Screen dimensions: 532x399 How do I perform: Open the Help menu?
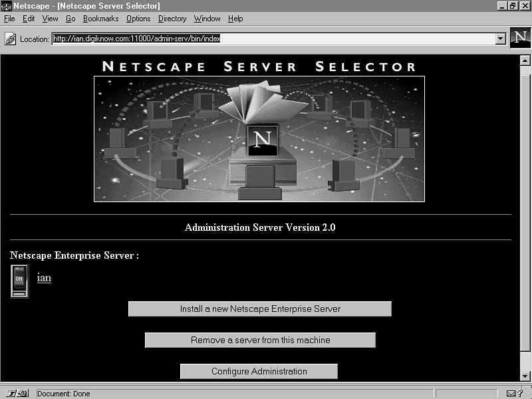point(235,19)
